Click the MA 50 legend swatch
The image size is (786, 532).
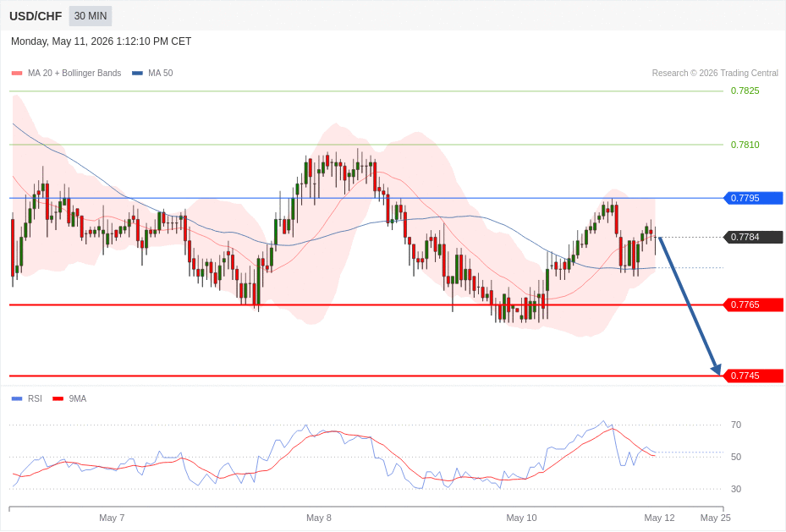pos(137,73)
